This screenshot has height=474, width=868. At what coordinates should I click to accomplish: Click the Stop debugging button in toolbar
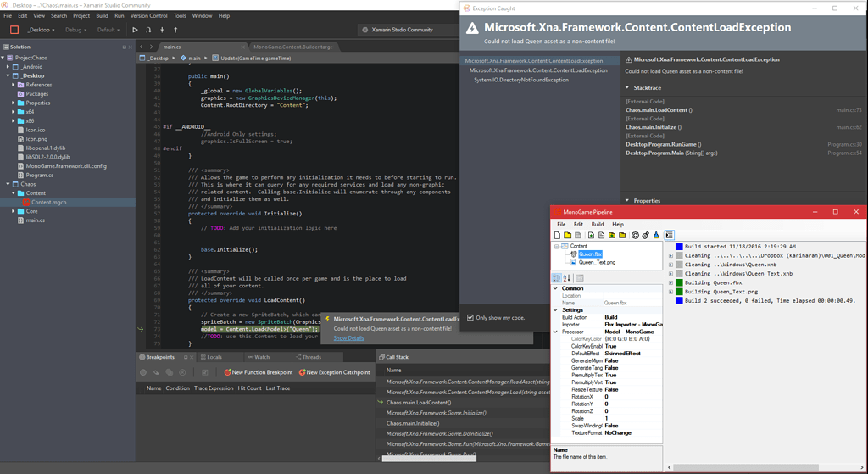pos(14,30)
